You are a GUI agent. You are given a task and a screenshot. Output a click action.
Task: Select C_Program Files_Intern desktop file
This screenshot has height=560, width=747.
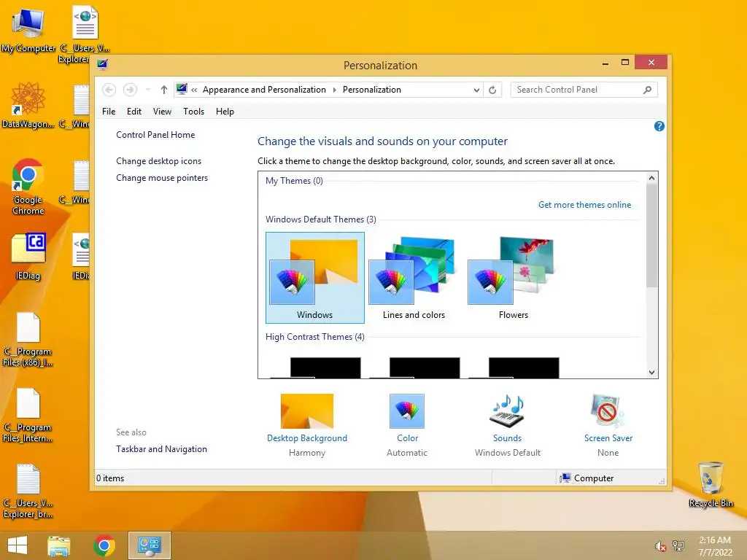pos(28,415)
